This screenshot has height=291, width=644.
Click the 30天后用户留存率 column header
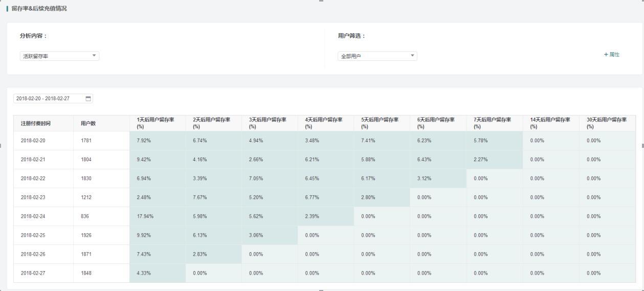606,123
